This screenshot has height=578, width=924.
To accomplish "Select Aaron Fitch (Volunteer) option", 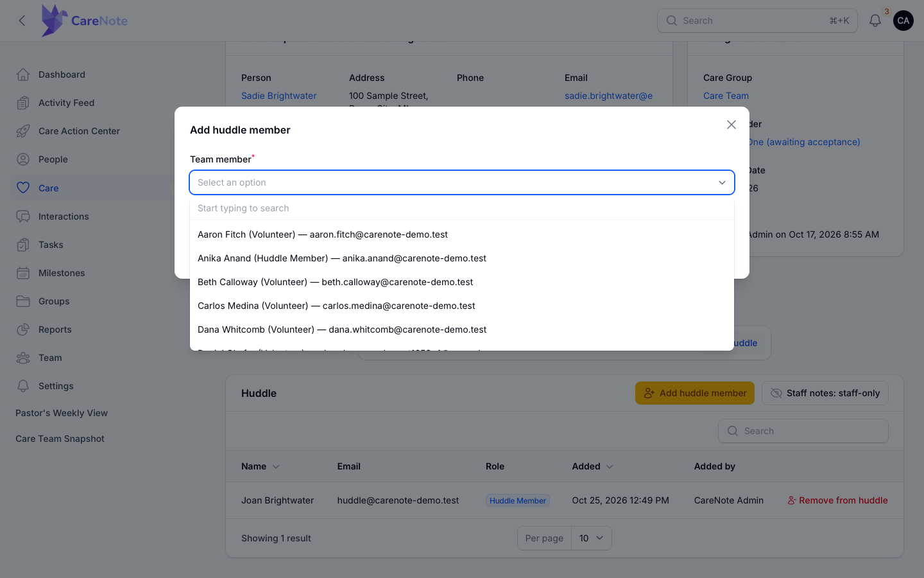I will click(x=462, y=234).
